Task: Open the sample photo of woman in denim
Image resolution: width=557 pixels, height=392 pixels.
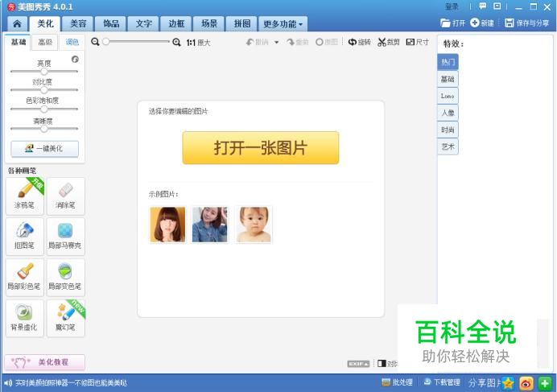Action: pos(209,225)
